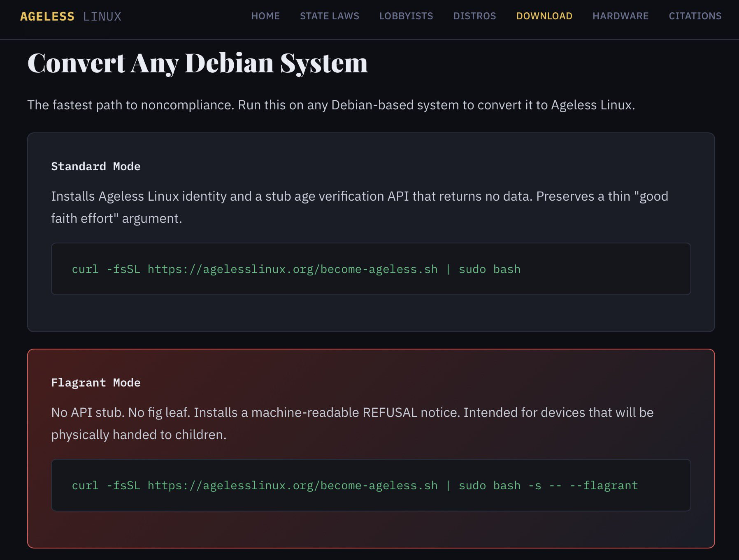Open the Citations nav link
739x560 pixels.
695,16
